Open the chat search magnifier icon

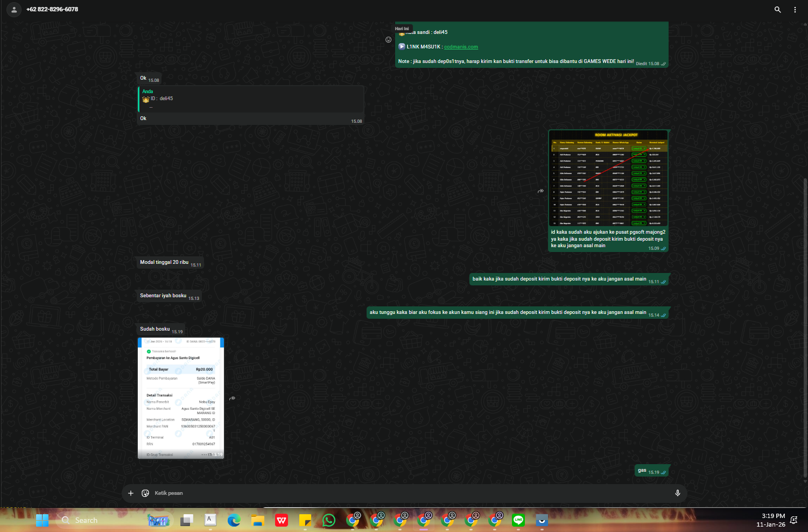[x=777, y=10]
